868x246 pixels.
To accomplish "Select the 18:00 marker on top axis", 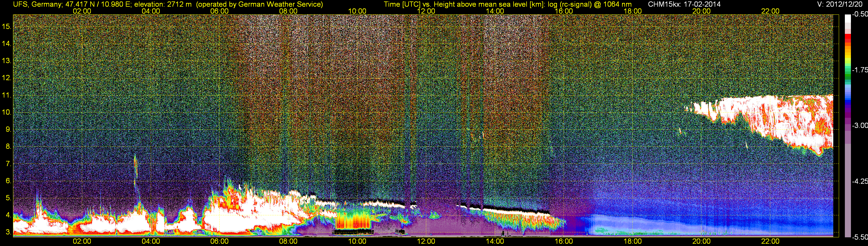I will coord(632,11).
